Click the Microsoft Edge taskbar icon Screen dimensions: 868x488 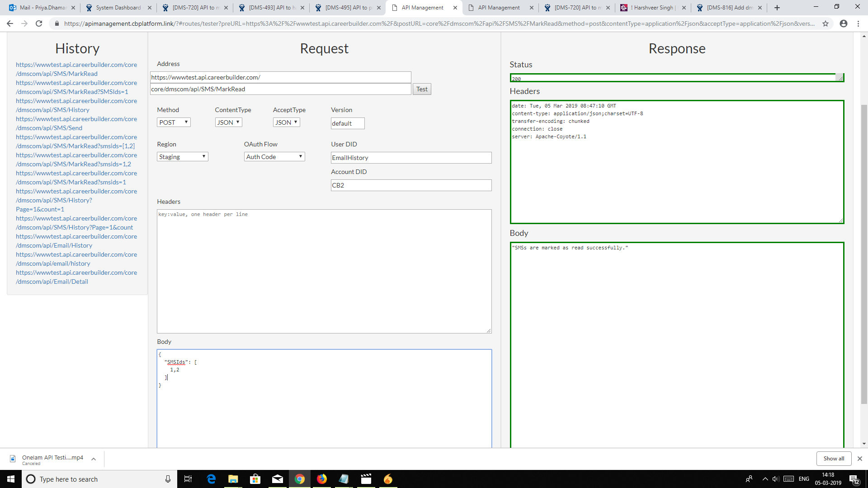tap(211, 479)
